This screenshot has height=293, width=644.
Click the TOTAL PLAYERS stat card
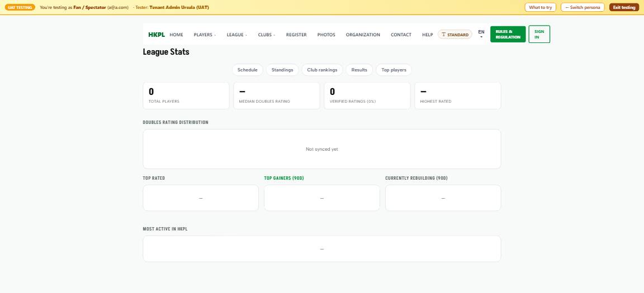pos(186,96)
